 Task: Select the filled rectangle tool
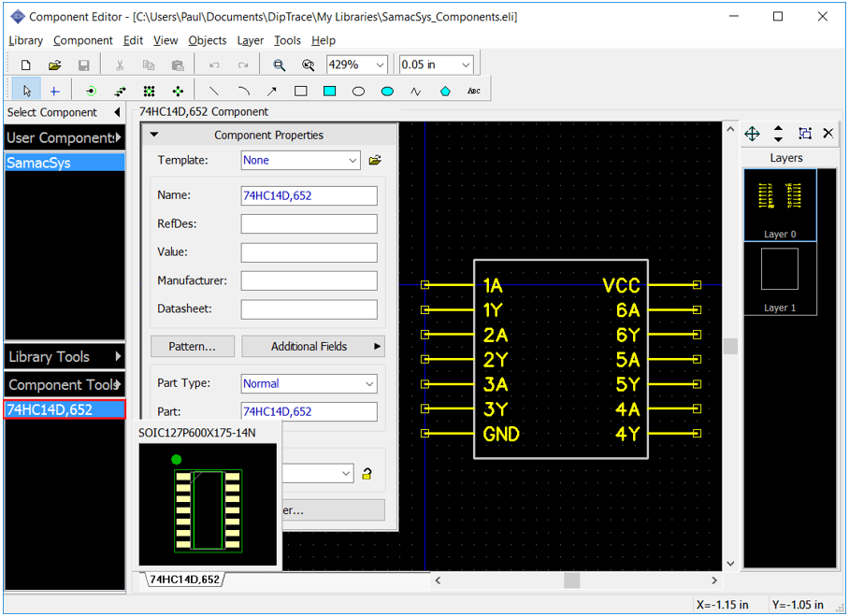[x=329, y=91]
